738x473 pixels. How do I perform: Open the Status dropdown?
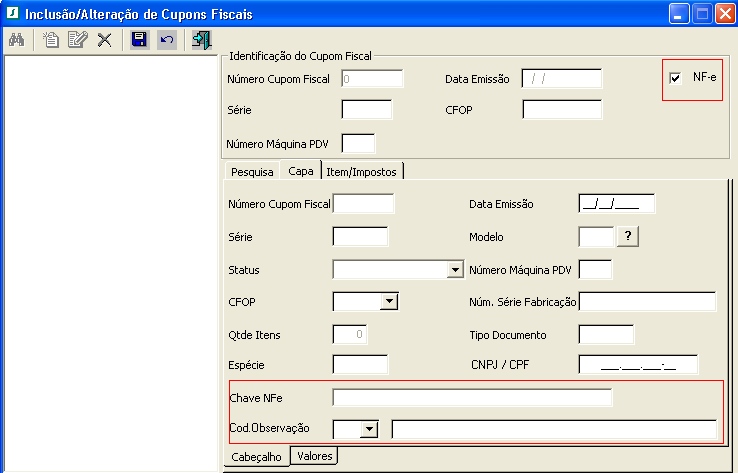[x=455, y=270]
